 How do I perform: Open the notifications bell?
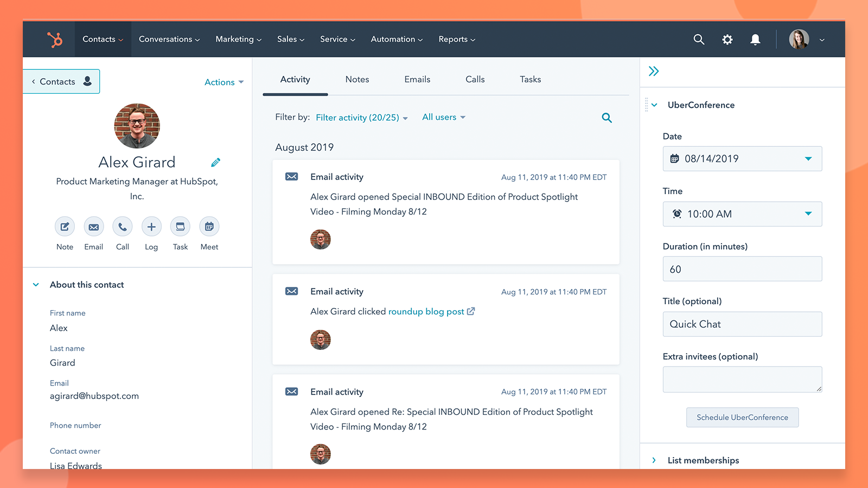point(755,40)
